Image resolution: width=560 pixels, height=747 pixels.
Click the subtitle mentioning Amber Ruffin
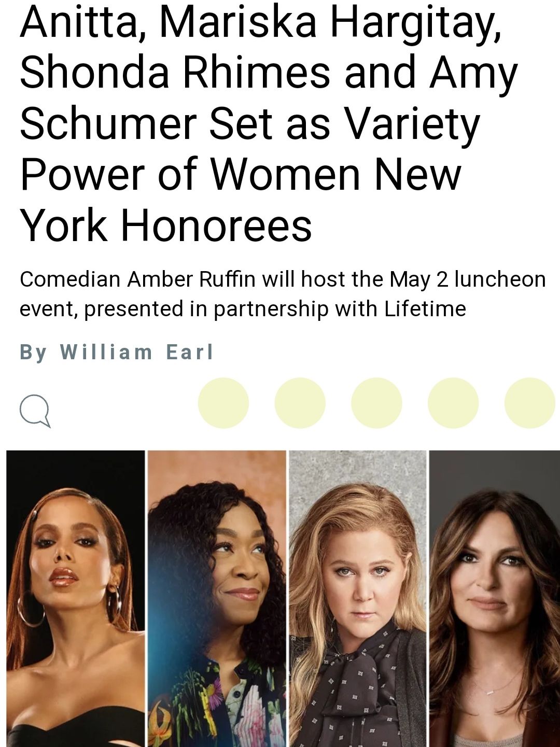tap(283, 294)
